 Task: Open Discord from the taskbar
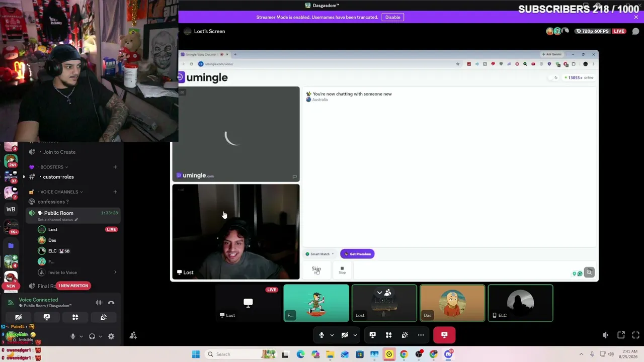click(448, 354)
